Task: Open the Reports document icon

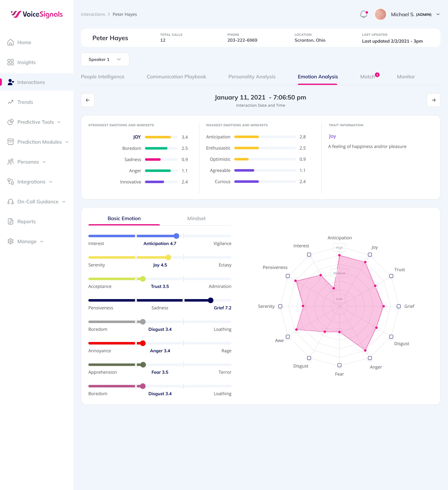Action: 10,221
